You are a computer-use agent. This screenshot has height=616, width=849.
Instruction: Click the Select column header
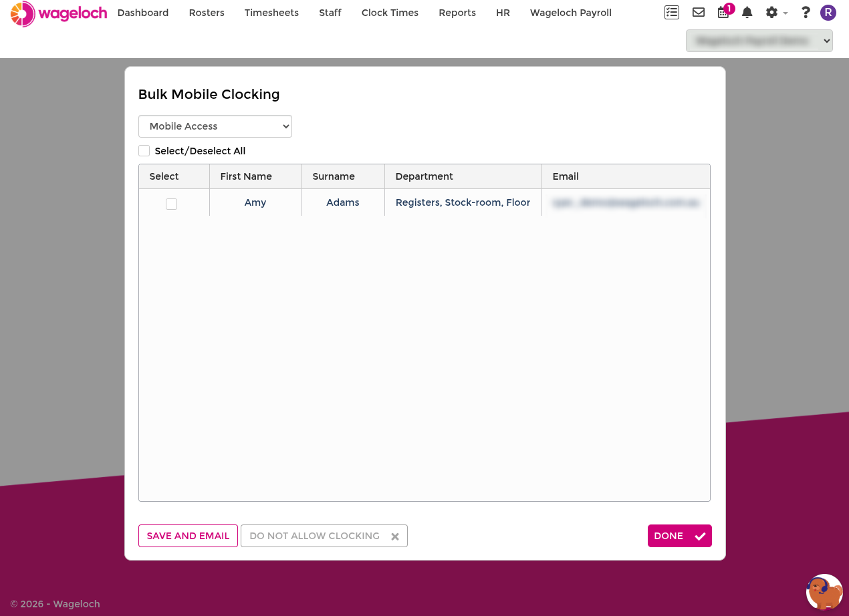pos(174,176)
